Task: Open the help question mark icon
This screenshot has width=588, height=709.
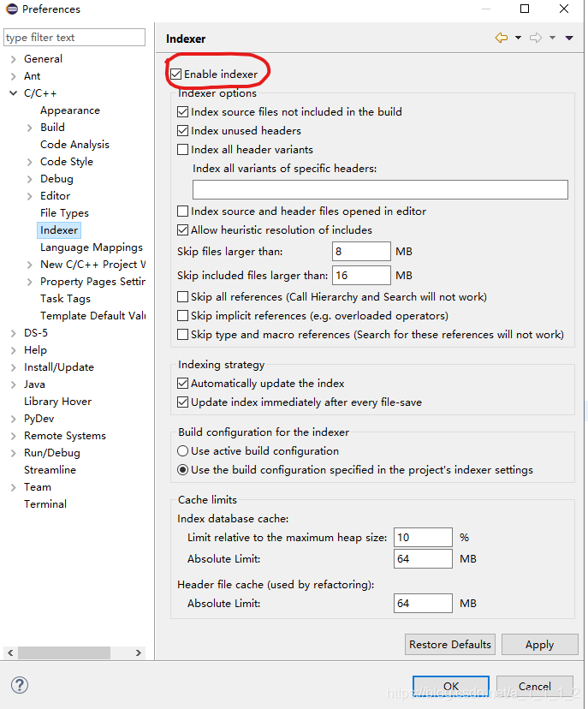Action: coord(20,684)
